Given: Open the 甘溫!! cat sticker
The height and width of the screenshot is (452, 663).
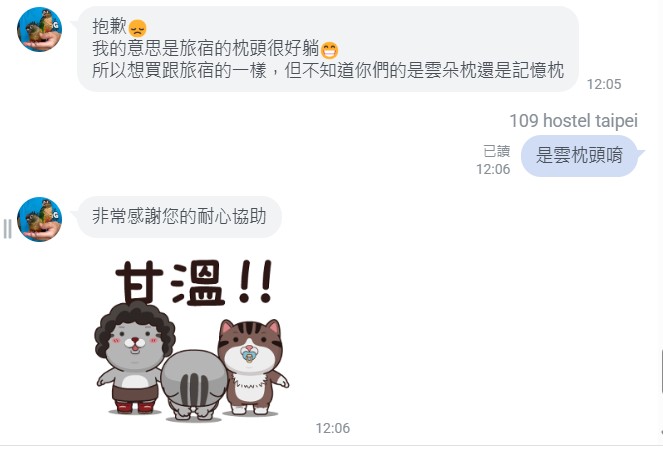Looking at the screenshot, I should (x=192, y=340).
